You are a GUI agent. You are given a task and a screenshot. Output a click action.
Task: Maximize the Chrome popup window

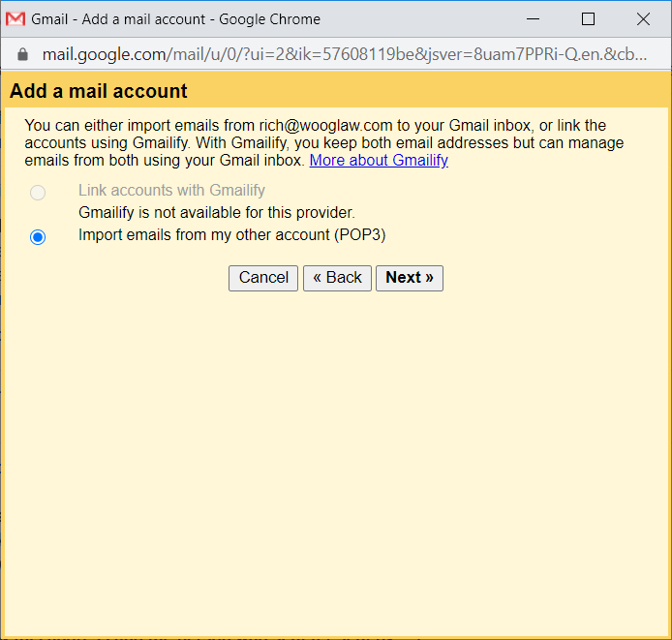click(x=588, y=19)
